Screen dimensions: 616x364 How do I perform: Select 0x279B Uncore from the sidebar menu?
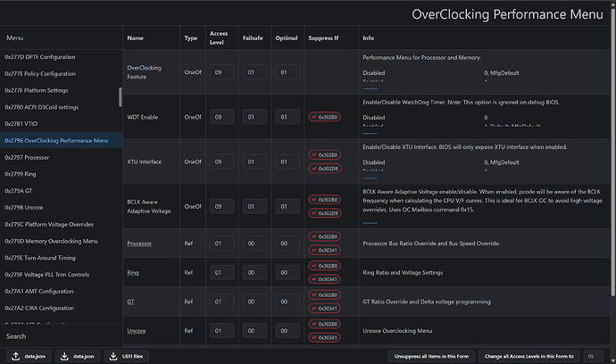(x=29, y=206)
